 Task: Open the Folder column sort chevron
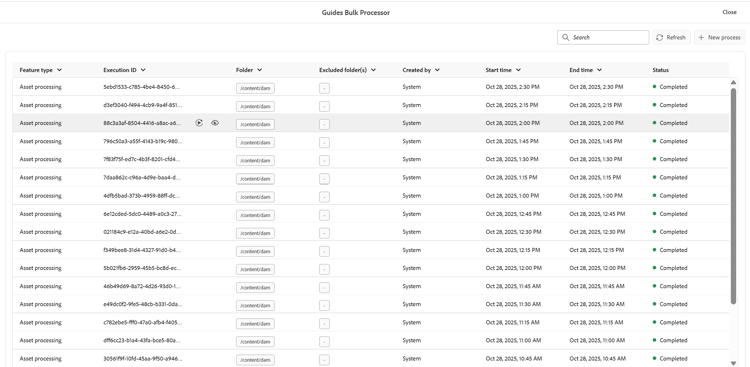[x=259, y=70]
